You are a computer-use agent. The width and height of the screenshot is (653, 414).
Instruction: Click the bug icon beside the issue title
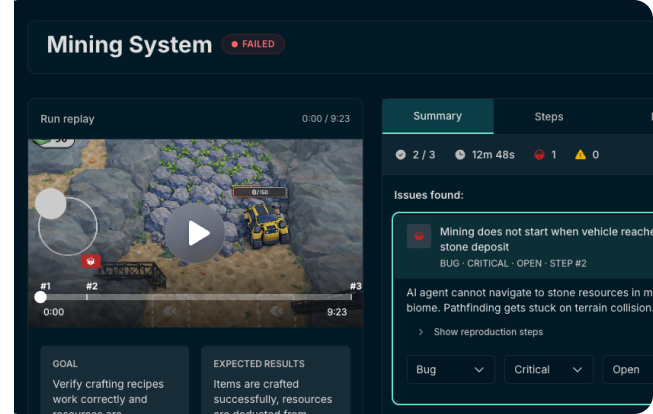point(419,237)
